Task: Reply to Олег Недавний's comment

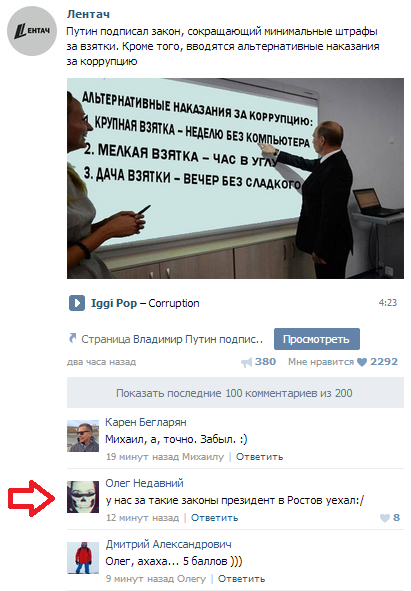Action: pyautogui.click(x=215, y=518)
